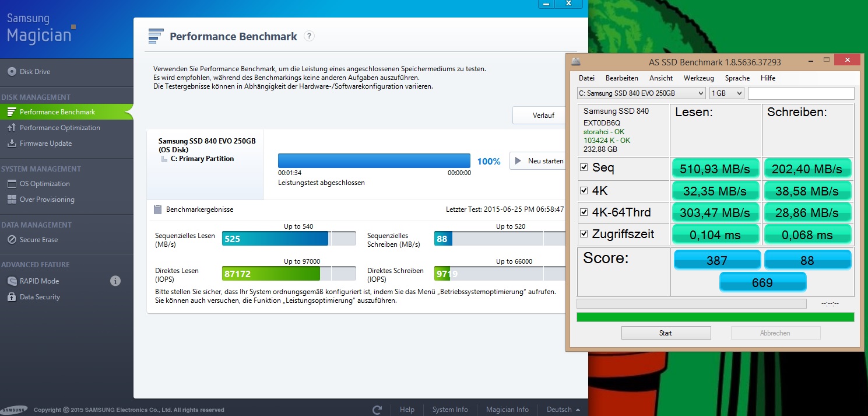Uncheck the 4K-64Thrd test checkbox

click(584, 212)
